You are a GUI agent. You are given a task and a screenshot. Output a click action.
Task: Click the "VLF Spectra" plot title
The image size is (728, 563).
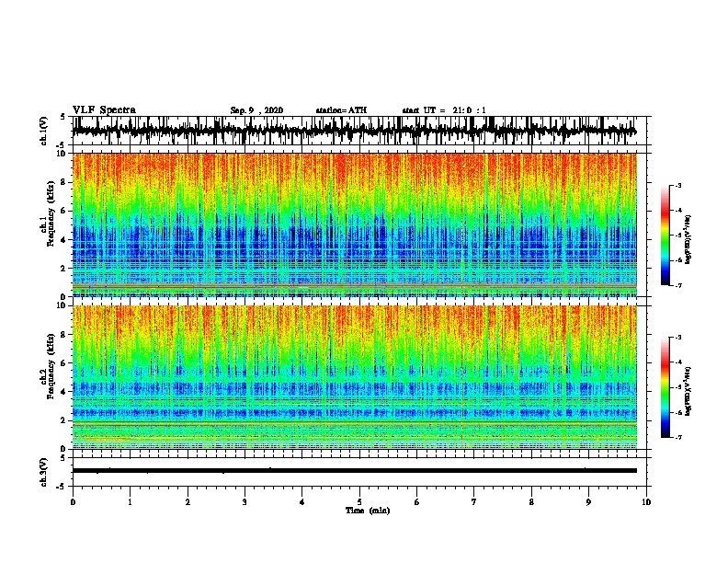(x=104, y=110)
